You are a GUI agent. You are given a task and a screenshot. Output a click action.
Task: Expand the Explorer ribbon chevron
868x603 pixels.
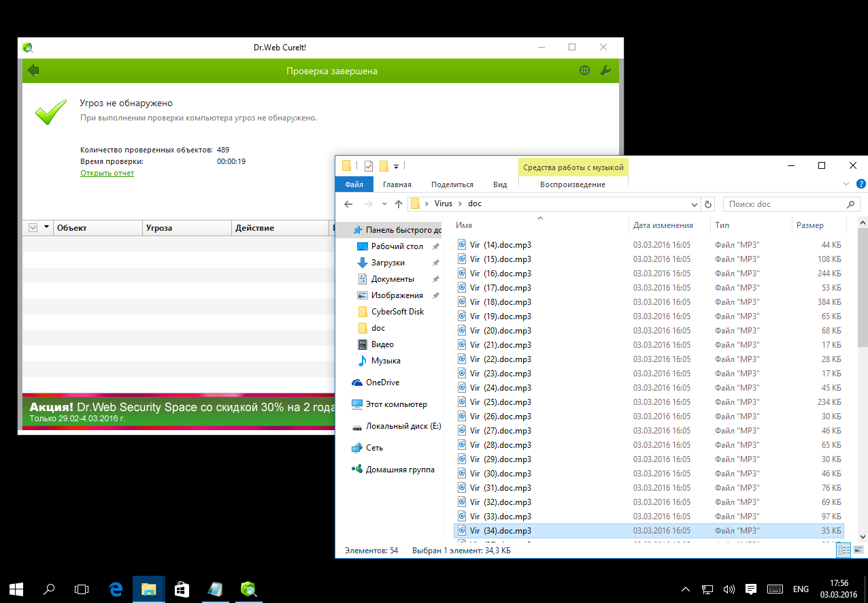[x=846, y=184]
